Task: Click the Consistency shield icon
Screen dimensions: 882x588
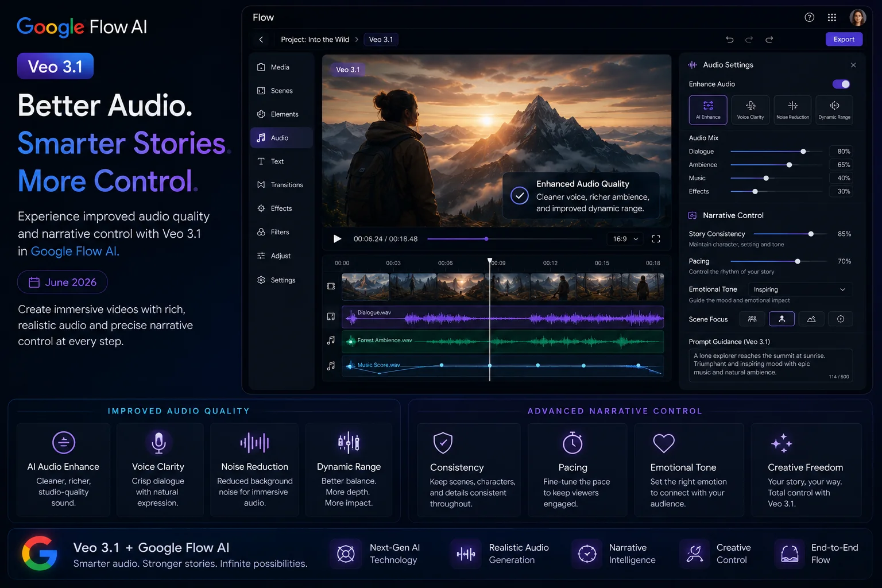Action: (443, 443)
